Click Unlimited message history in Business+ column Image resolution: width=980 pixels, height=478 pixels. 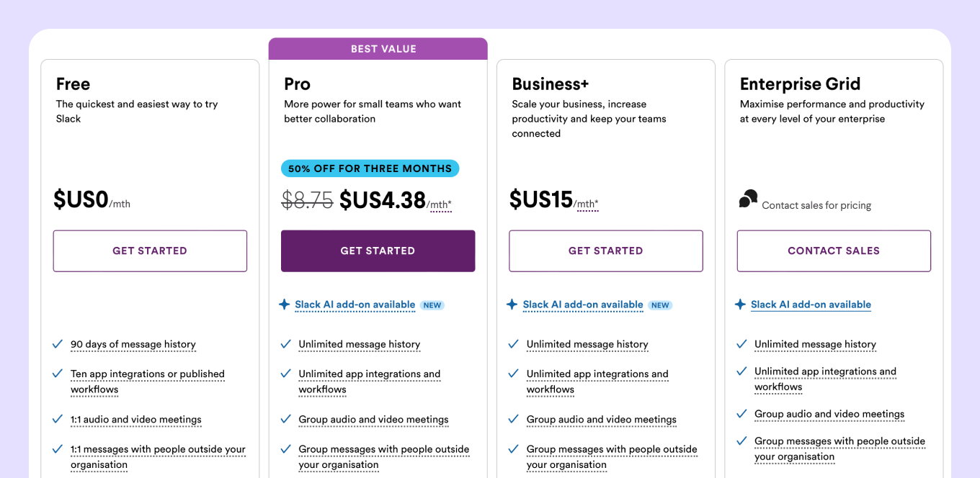(587, 344)
